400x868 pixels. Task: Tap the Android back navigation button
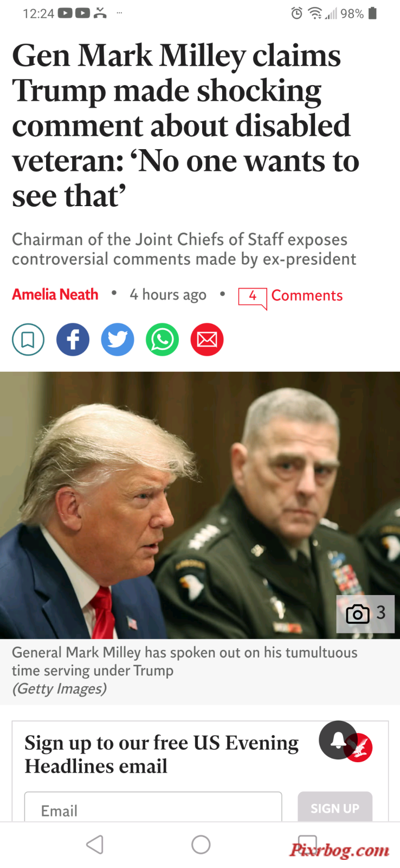[95, 845]
